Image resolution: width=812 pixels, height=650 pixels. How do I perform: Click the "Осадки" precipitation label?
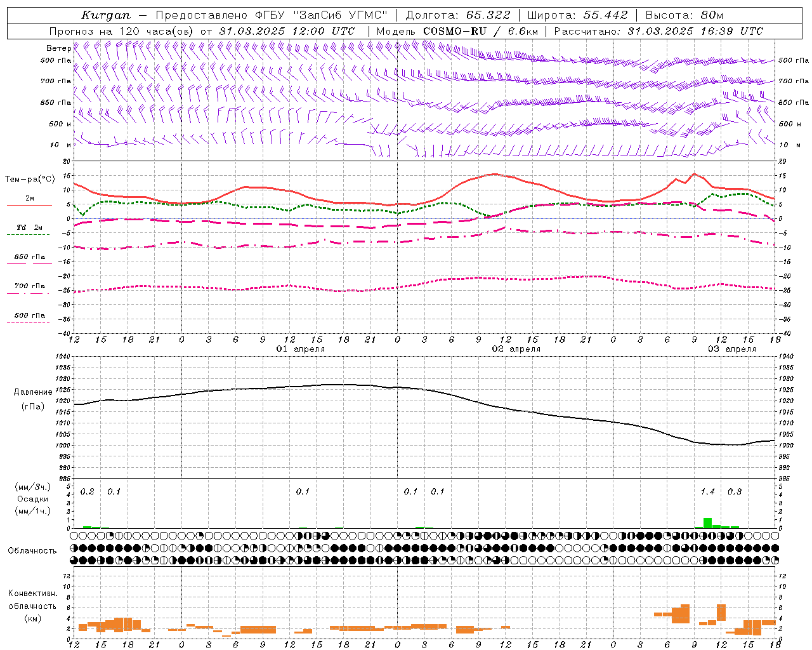click(x=32, y=499)
